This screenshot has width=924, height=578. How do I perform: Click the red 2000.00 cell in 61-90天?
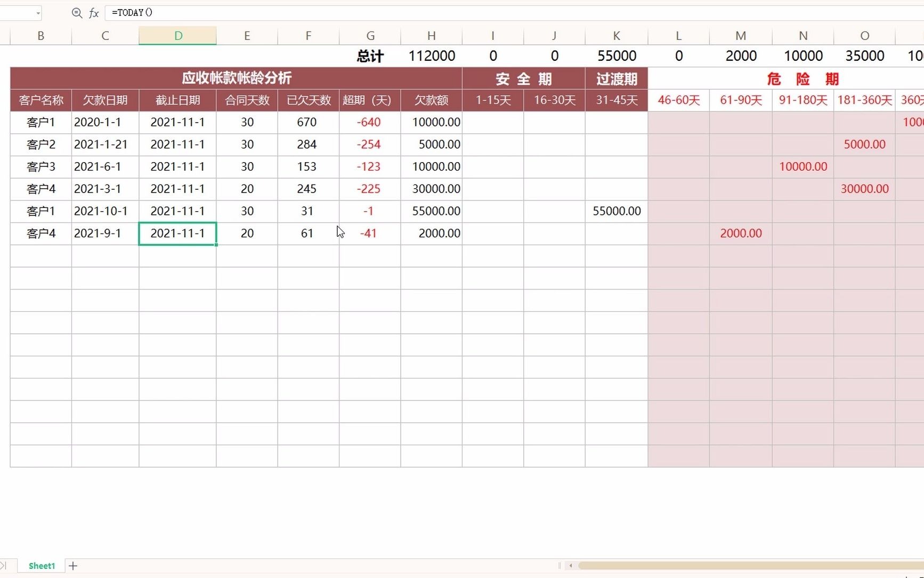(x=741, y=234)
